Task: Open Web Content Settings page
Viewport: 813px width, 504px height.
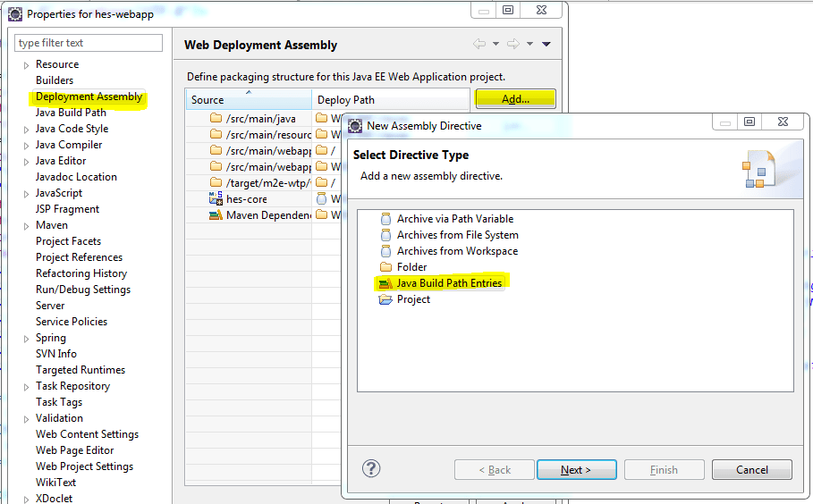Action: [87, 434]
